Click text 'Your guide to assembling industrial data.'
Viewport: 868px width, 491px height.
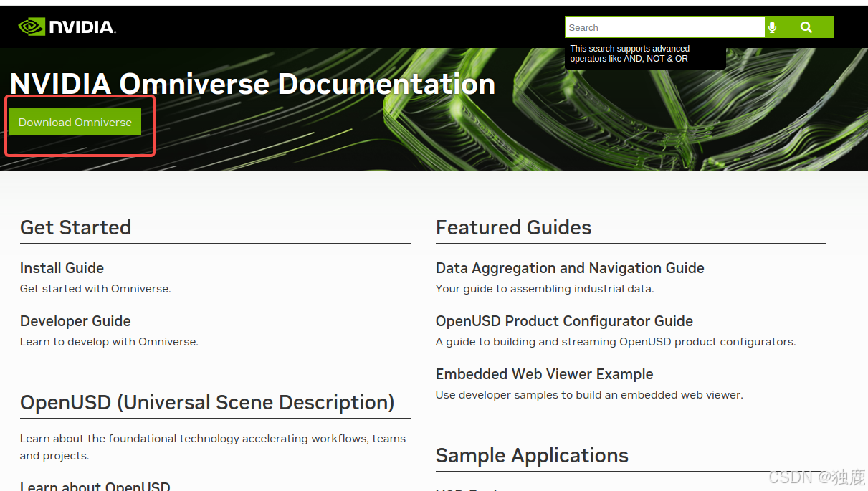tap(545, 289)
